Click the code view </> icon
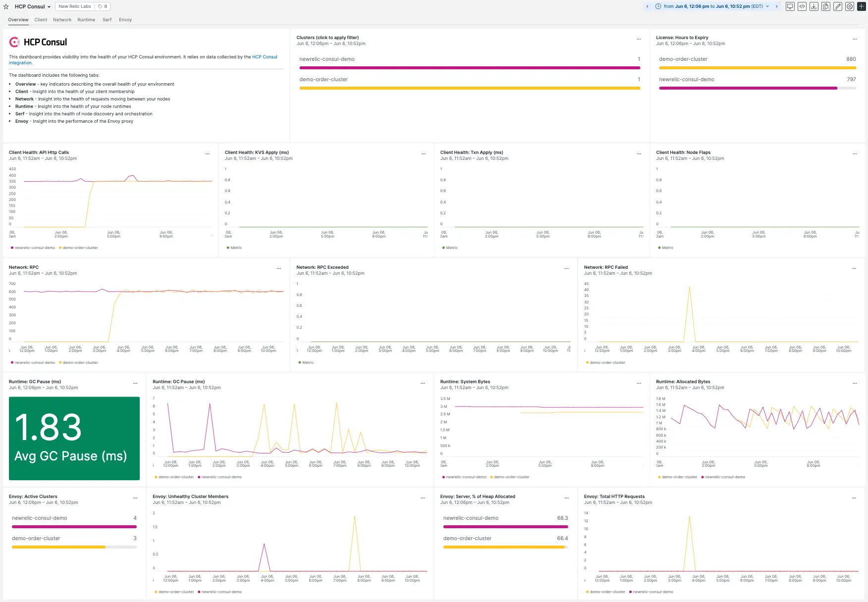The width and height of the screenshot is (868, 602). (x=802, y=6)
